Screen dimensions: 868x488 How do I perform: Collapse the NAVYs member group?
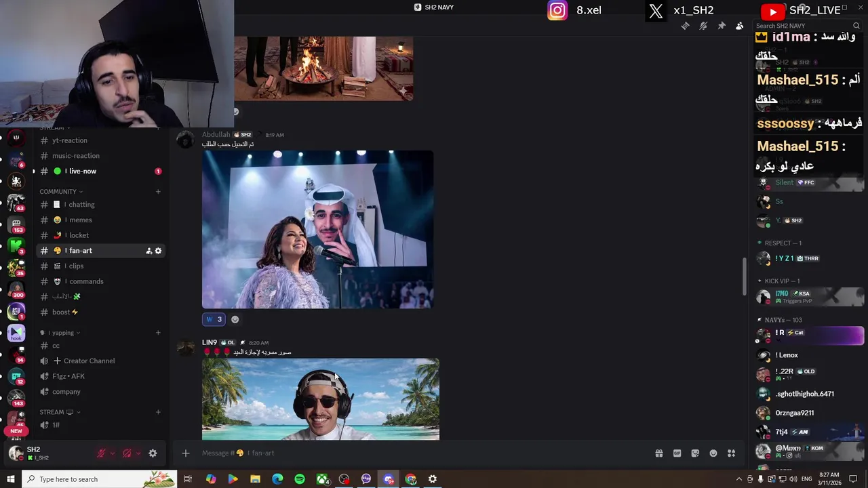[x=780, y=320]
